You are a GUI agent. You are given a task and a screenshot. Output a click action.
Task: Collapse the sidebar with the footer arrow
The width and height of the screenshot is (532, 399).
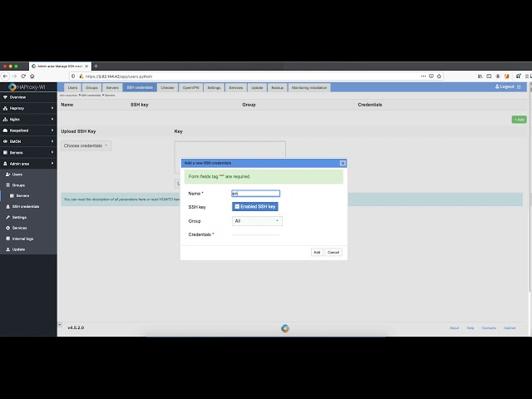click(60, 325)
